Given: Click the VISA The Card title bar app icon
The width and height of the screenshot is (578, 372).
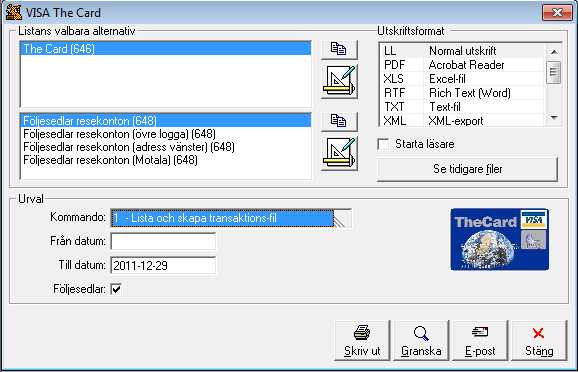Looking at the screenshot, I should pyautogui.click(x=14, y=12).
